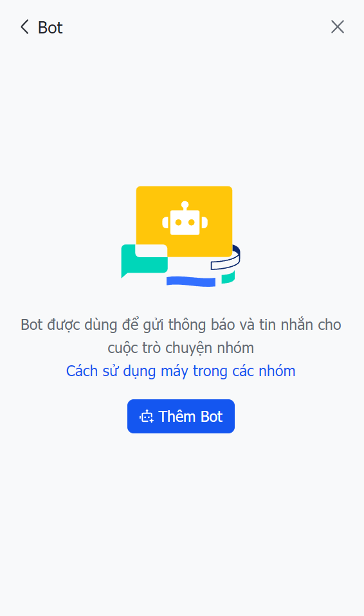Click the white rectangle in chat bubble
364x616 pixels.
(151, 251)
